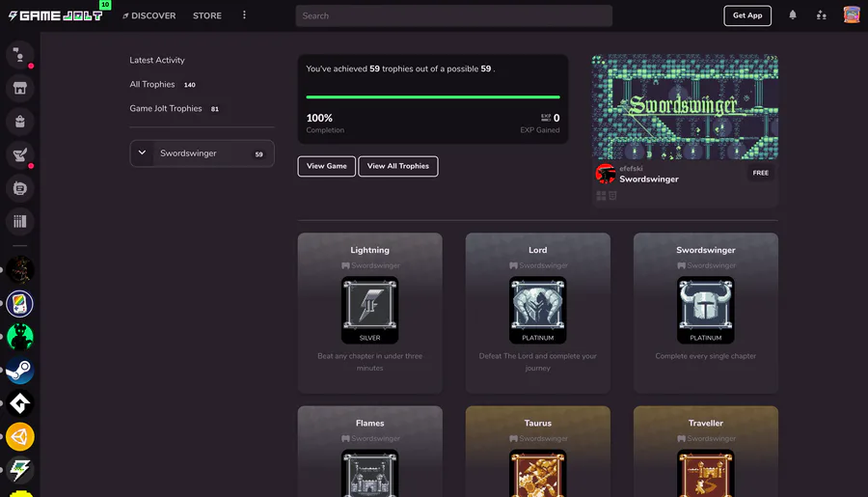Click the Lord trophy title

537,250
